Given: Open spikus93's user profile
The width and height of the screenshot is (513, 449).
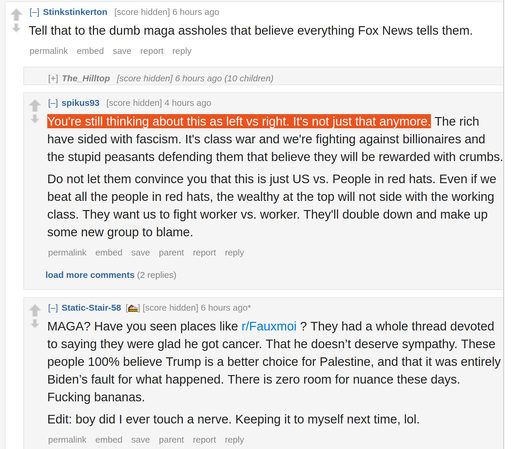Looking at the screenshot, I should (x=80, y=103).
